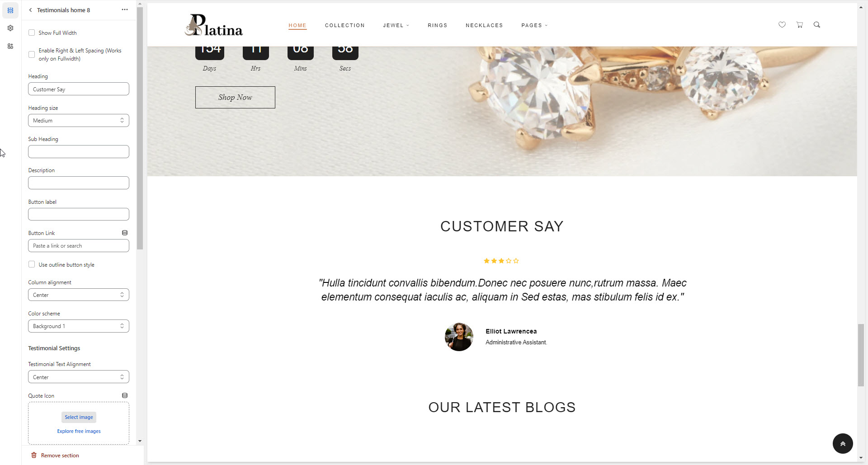The image size is (868, 465).
Task: Click Remove section
Action: pos(55,456)
